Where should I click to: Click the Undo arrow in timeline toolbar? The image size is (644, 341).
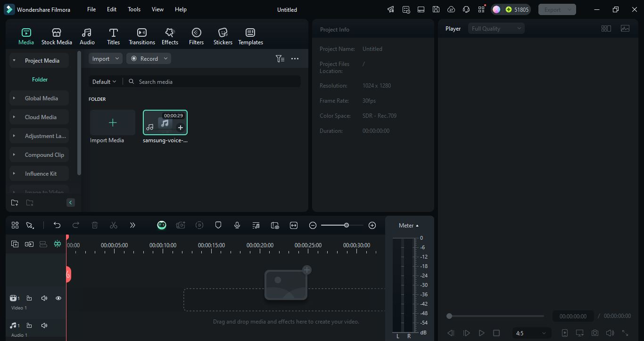click(57, 225)
